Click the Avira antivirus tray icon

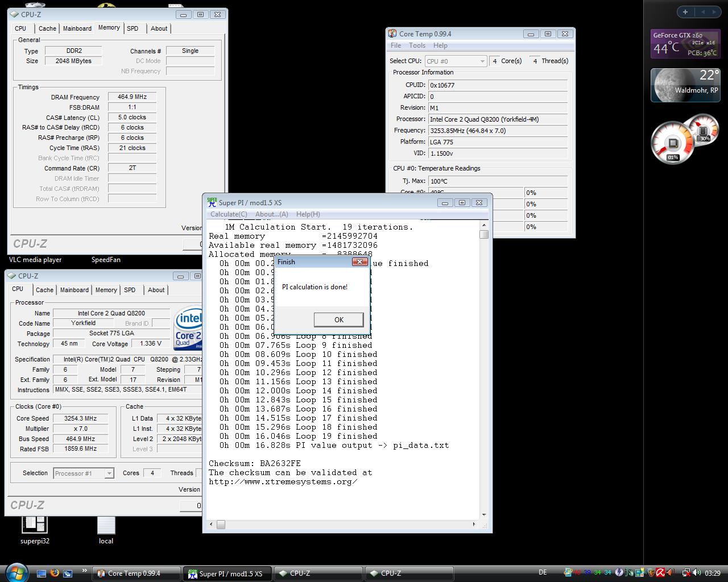[x=660, y=573]
